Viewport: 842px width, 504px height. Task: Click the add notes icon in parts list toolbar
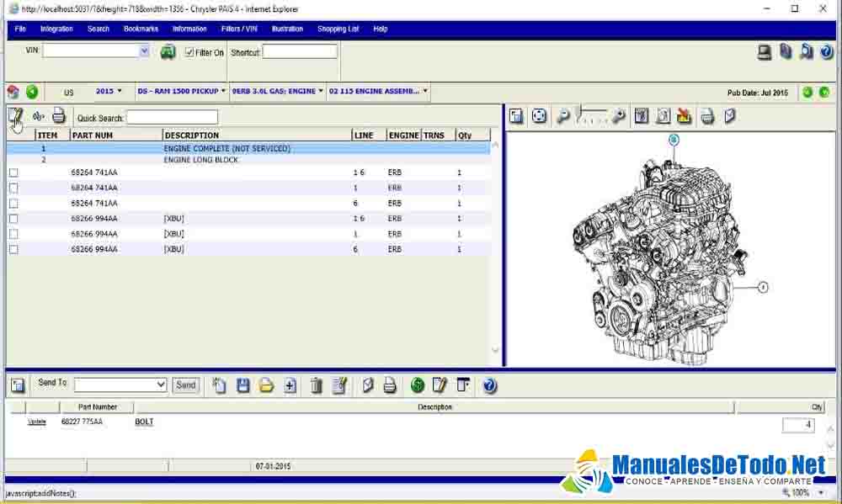15,116
